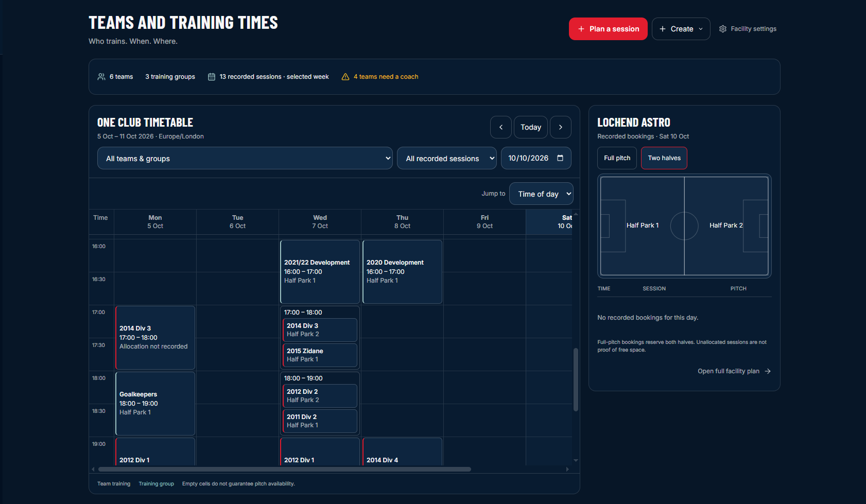866x504 pixels.
Task: Click timetable horizontal scroll right arrow
Action: 567,470
